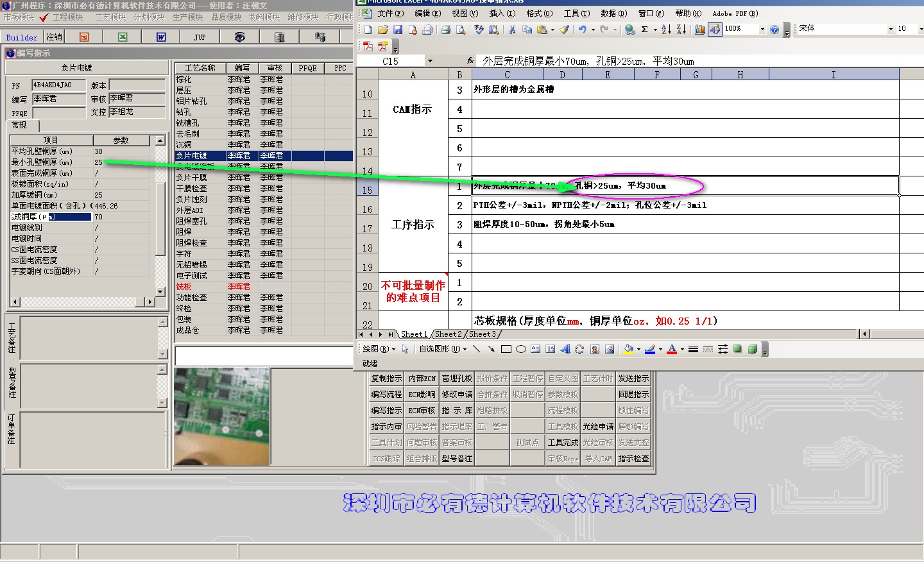
Task: Toggle the Drawing toolbar button in Excel
Action: pyautogui.click(x=714, y=29)
